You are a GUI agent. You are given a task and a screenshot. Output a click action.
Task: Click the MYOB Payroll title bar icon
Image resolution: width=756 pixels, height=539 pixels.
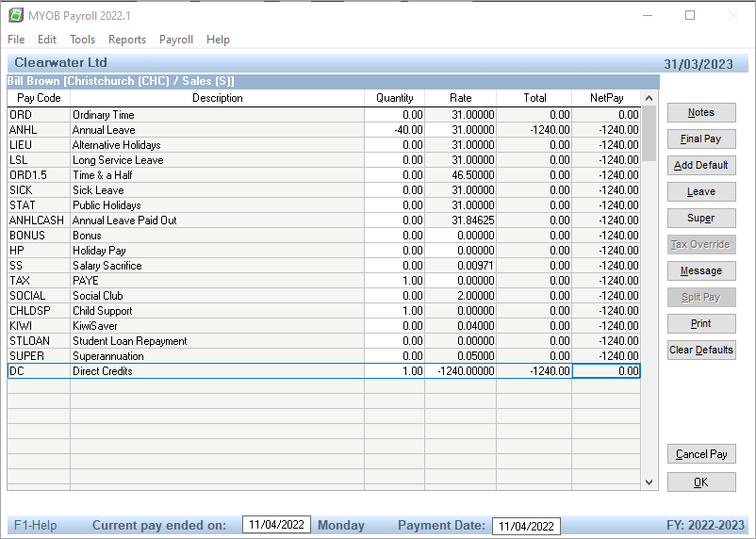[16, 15]
